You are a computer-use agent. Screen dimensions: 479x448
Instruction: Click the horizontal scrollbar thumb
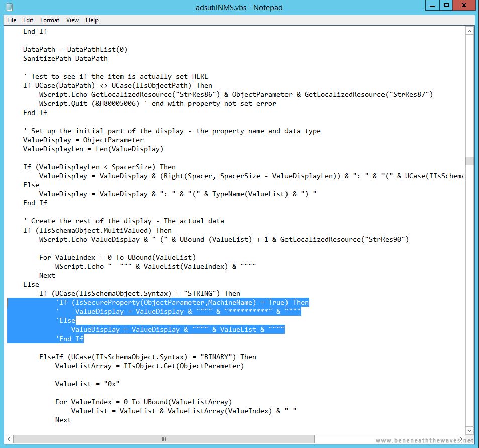164,439
